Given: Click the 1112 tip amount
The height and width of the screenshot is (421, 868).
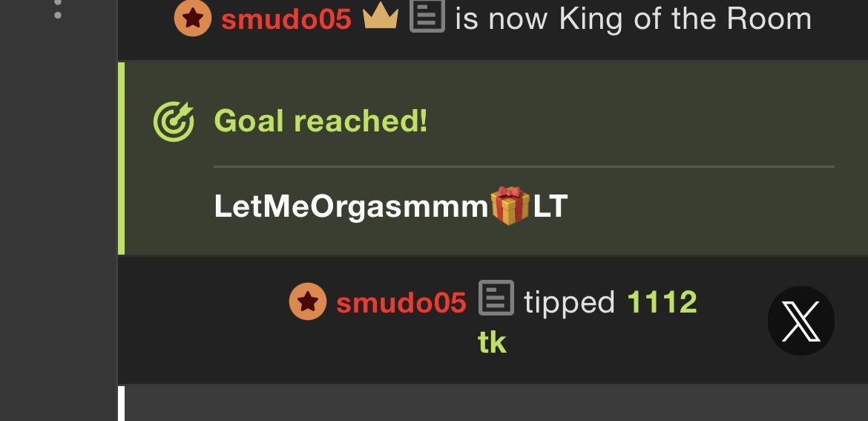Looking at the screenshot, I should [x=662, y=302].
